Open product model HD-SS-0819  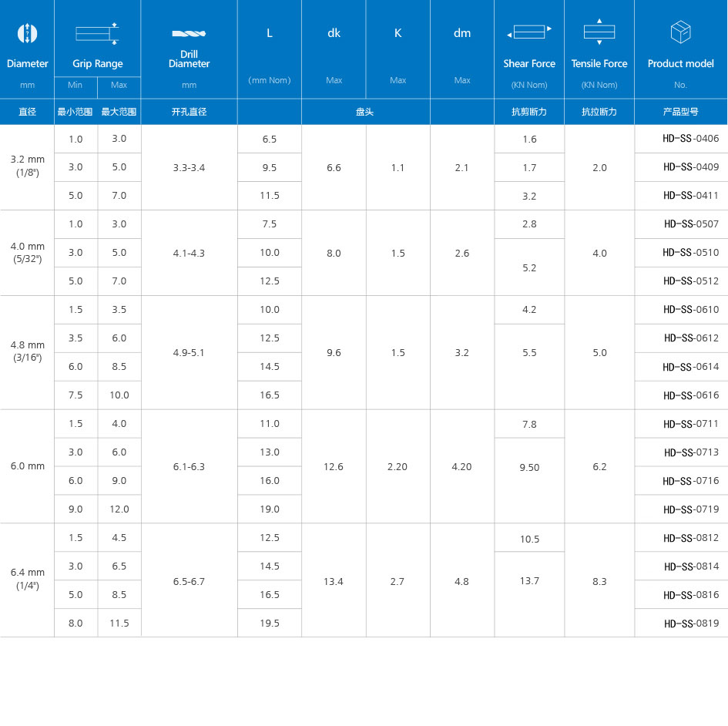691,623
